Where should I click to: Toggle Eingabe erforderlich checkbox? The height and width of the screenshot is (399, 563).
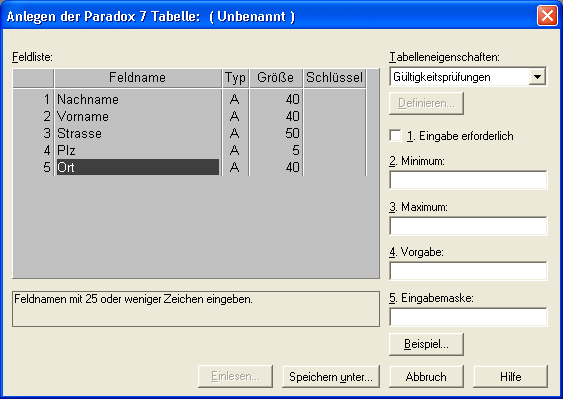pos(395,136)
